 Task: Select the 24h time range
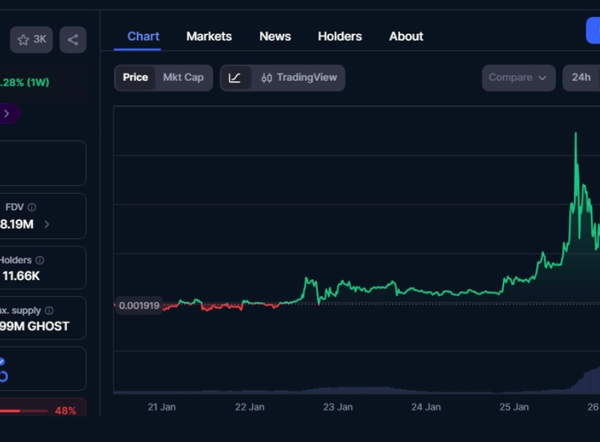click(x=581, y=78)
